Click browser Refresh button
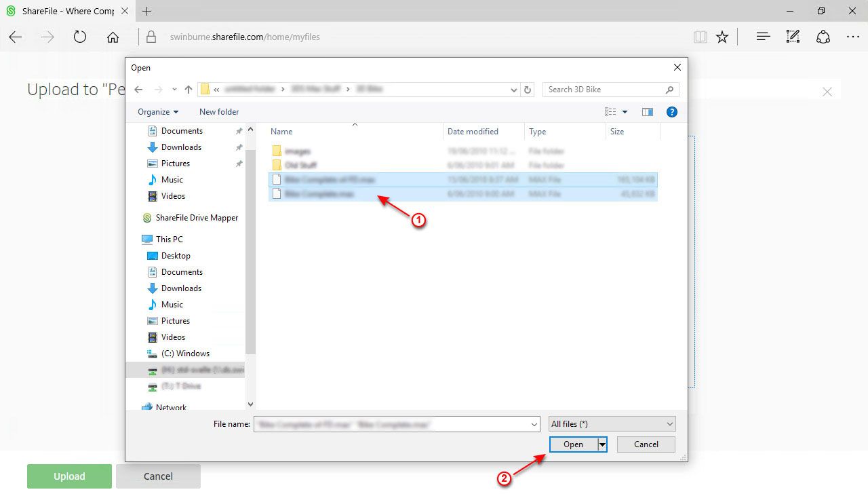 point(80,37)
